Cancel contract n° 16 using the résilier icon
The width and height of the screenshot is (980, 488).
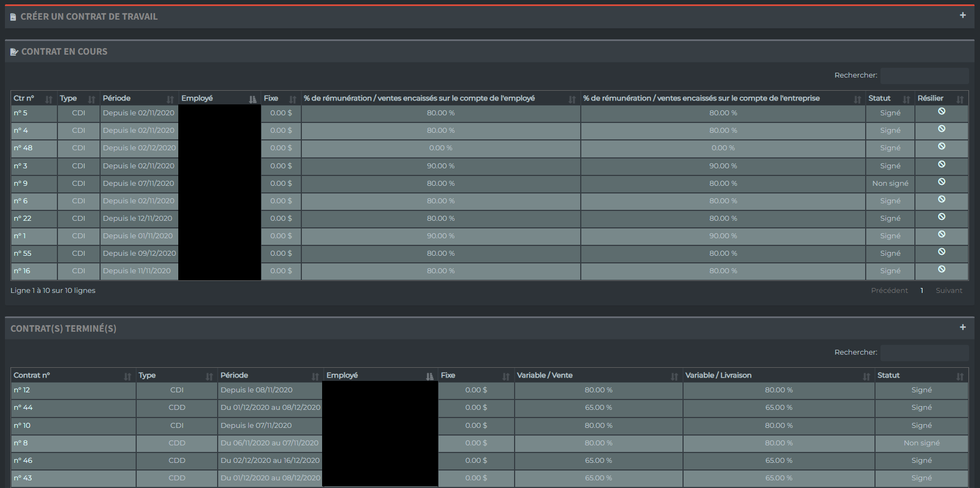pyautogui.click(x=942, y=269)
